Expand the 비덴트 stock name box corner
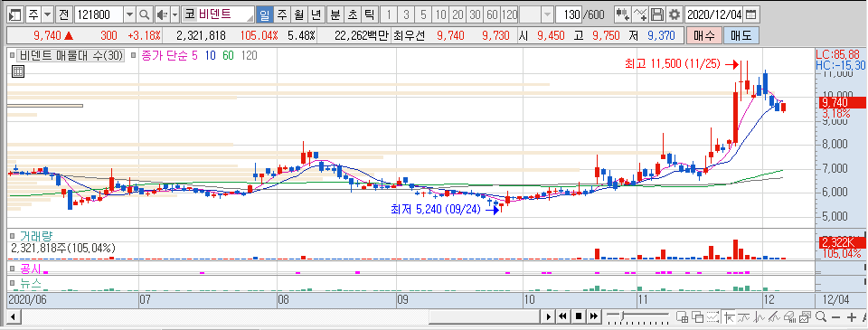 (x=250, y=18)
